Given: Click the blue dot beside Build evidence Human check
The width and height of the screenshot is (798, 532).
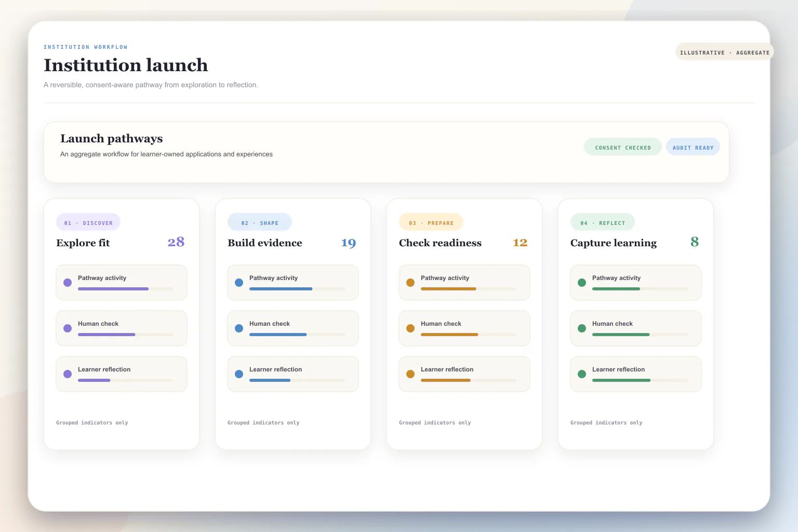Looking at the screenshot, I should [x=239, y=328].
